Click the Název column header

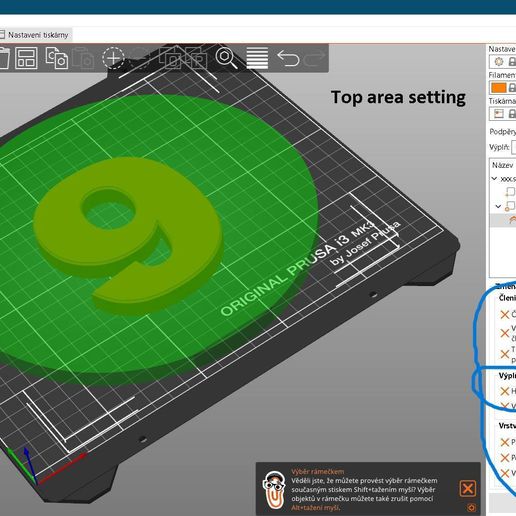(x=503, y=165)
